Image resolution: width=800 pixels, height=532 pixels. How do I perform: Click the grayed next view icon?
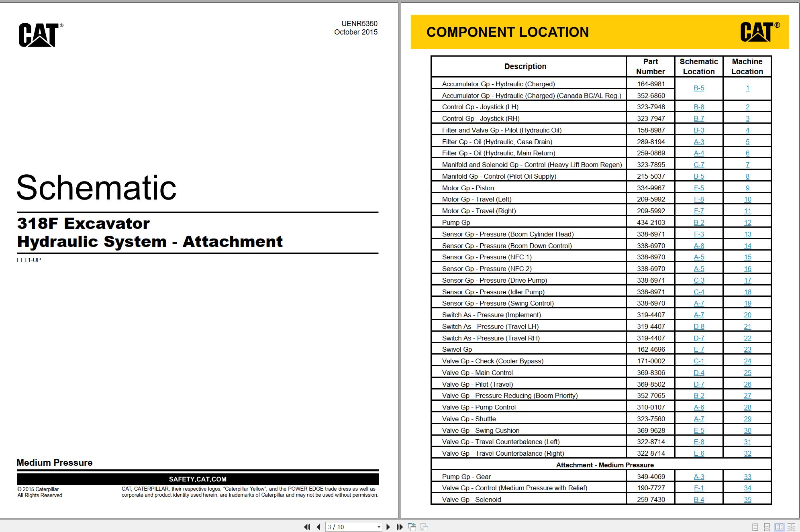424,527
